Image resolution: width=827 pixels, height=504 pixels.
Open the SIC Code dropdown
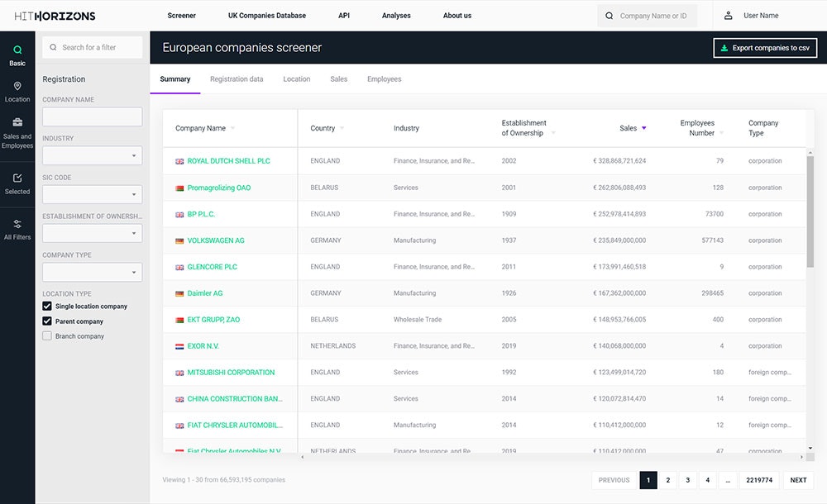click(x=93, y=194)
